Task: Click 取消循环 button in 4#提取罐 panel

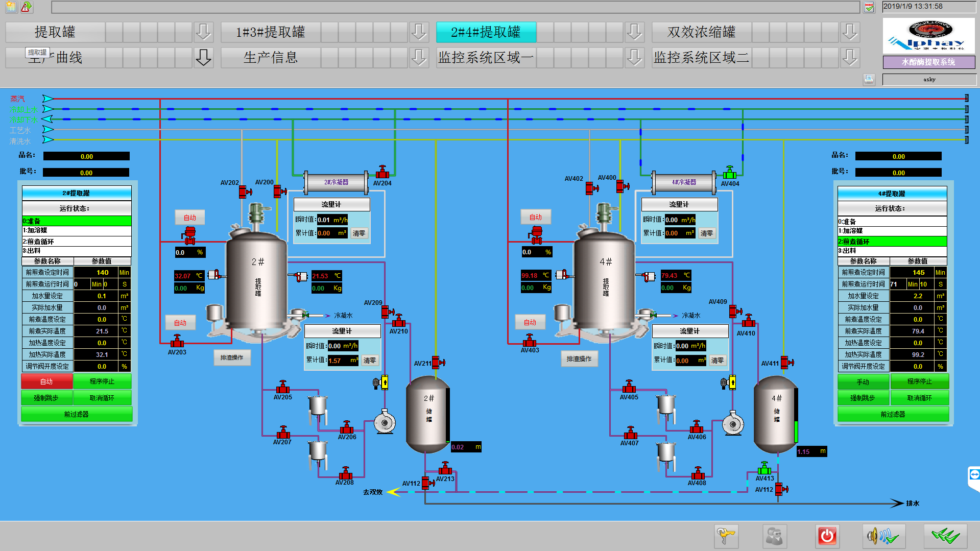Action: point(920,398)
